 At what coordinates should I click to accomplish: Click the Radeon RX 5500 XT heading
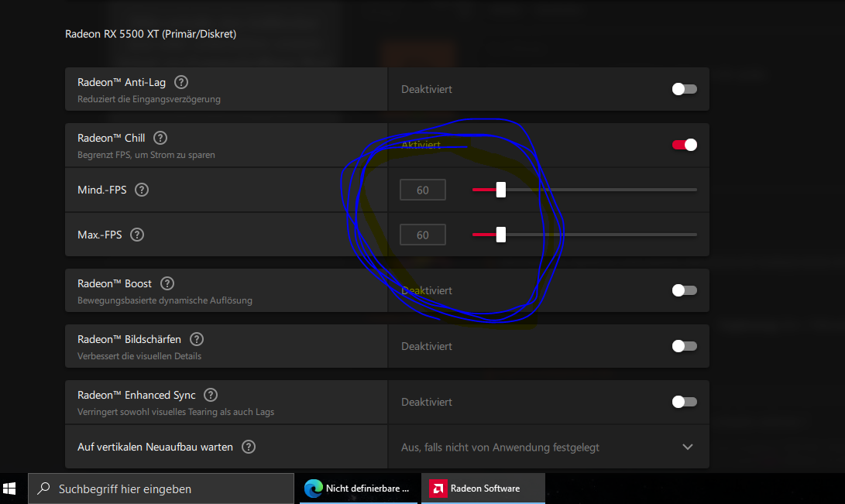coord(151,34)
